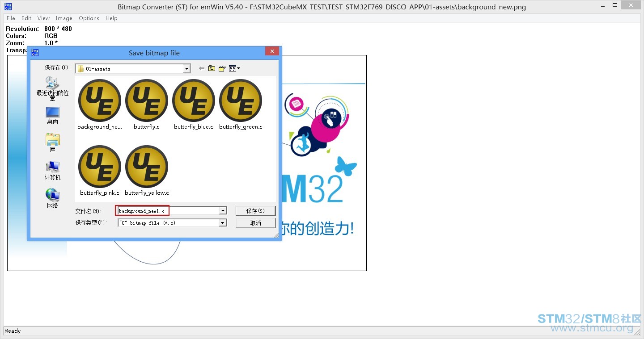Viewport: 644px width, 339px height.
Task: Click the 取消 cancel button
Action: tap(256, 223)
